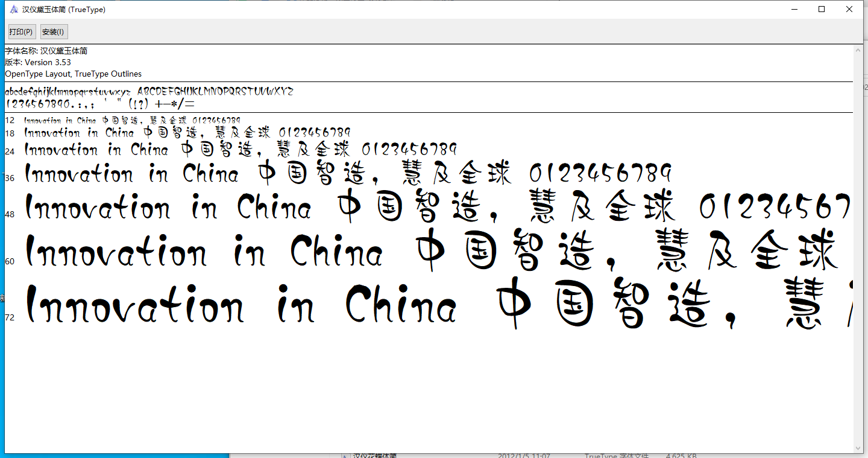Click the size label '48'

tap(10, 214)
